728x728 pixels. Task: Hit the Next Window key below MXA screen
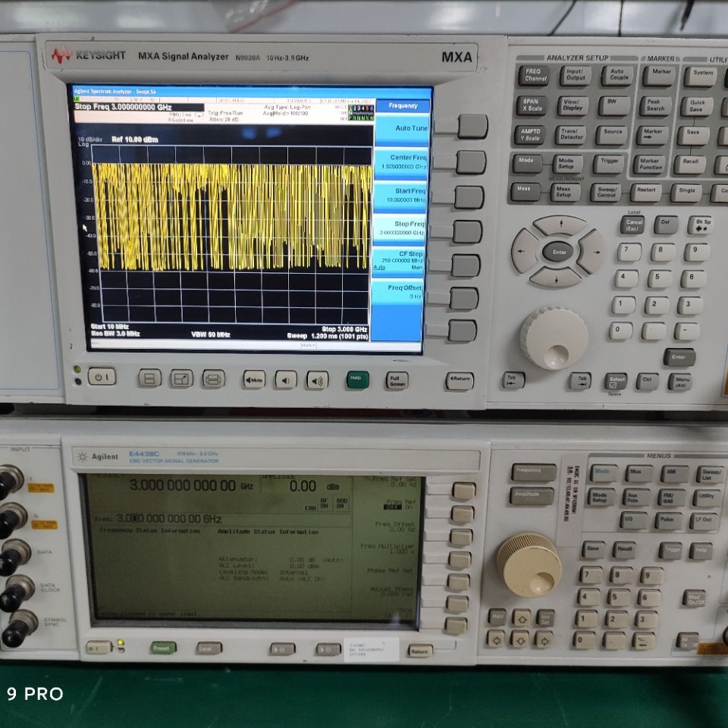point(213,379)
